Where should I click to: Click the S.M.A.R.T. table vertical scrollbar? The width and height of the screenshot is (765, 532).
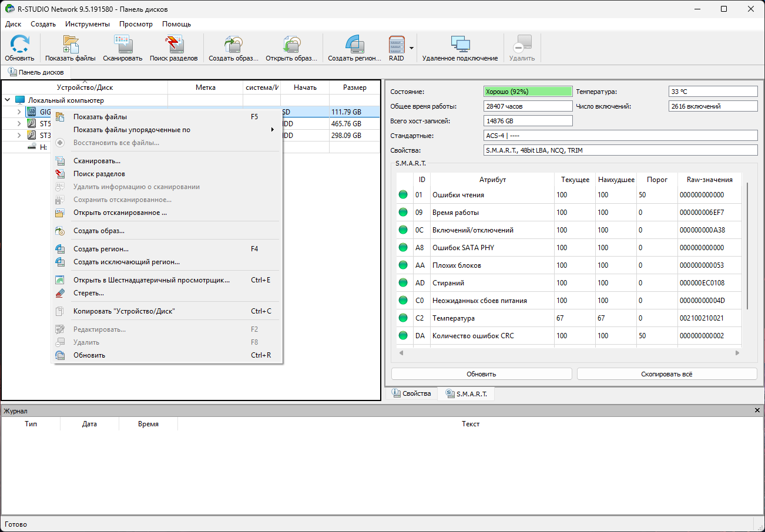click(x=747, y=245)
